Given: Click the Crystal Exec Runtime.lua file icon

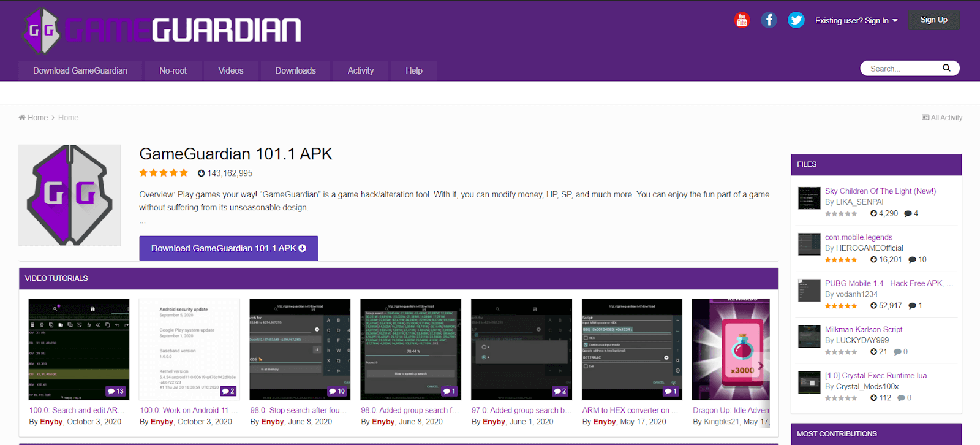Looking at the screenshot, I should [809, 382].
